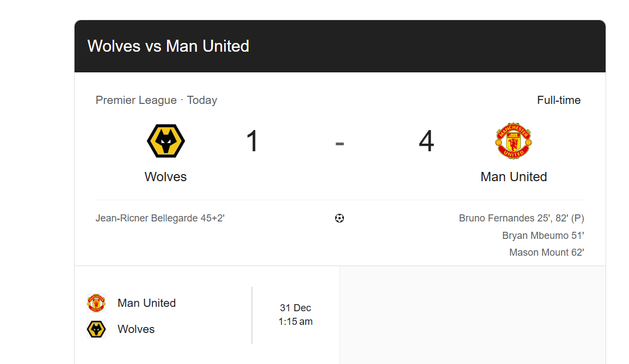
Task: Click the Full-time match status text
Action: pyautogui.click(x=558, y=100)
